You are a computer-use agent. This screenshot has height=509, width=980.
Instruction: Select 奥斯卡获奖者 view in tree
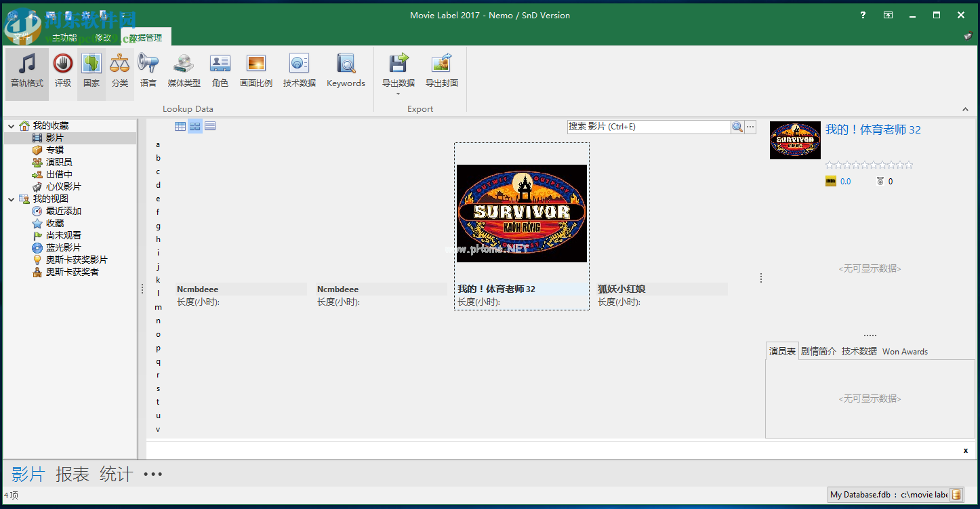pos(72,272)
